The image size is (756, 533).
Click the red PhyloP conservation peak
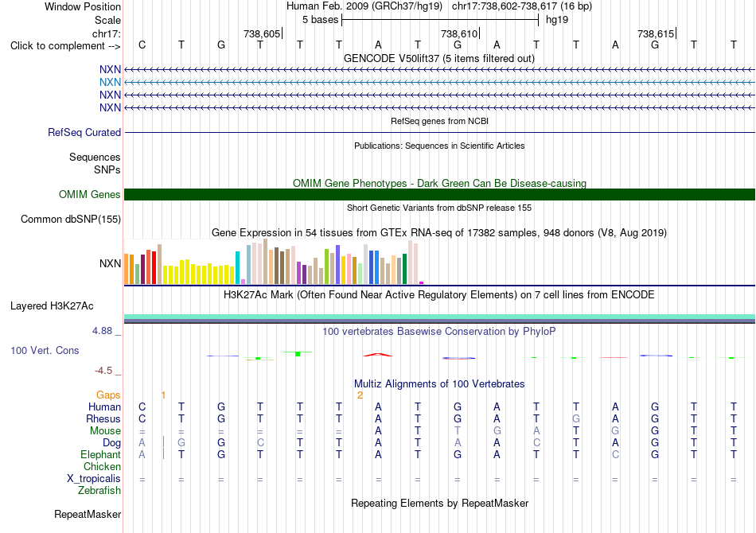pyautogui.click(x=378, y=355)
